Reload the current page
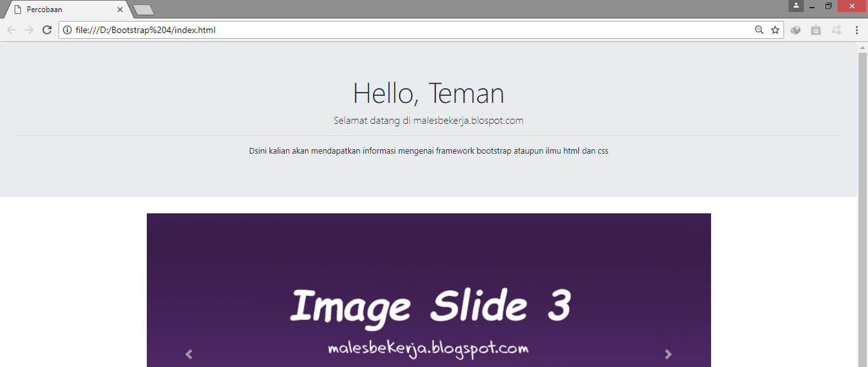Image resolution: width=868 pixels, height=367 pixels. tap(46, 30)
